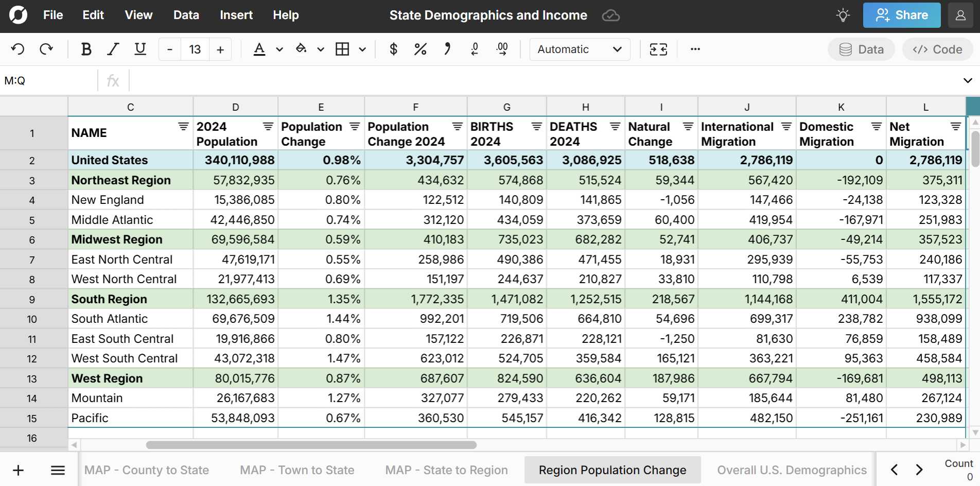The height and width of the screenshot is (486, 980).
Task: Click the Share button
Action: tap(901, 15)
